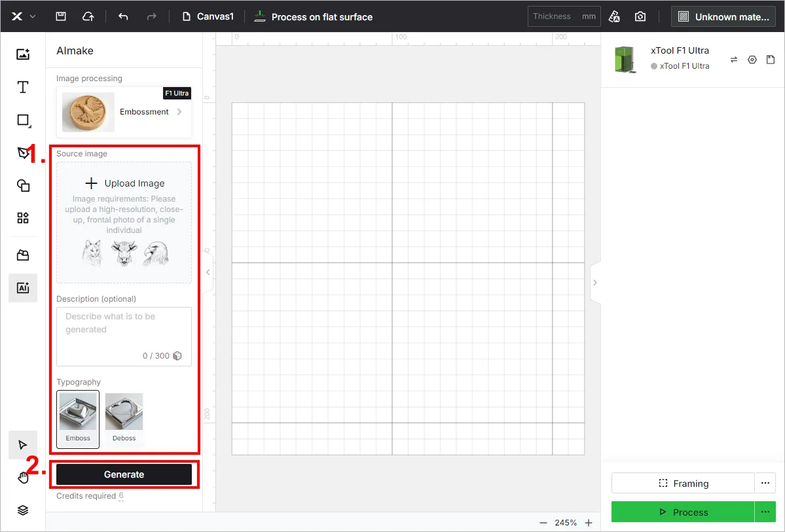Choose the Deboss typography option

coord(124,419)
